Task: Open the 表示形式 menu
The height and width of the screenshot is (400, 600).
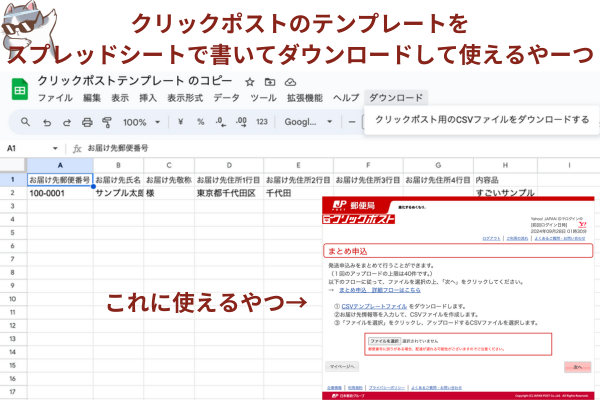Action: point(185,98)
